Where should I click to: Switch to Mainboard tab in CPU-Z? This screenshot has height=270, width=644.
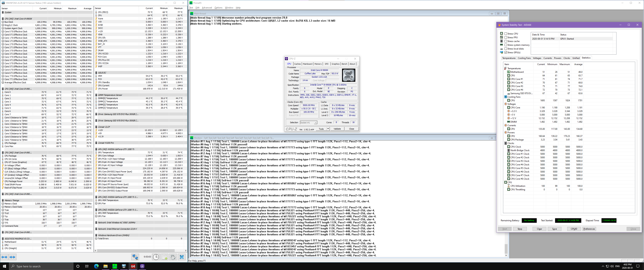[x=308, y=64]
